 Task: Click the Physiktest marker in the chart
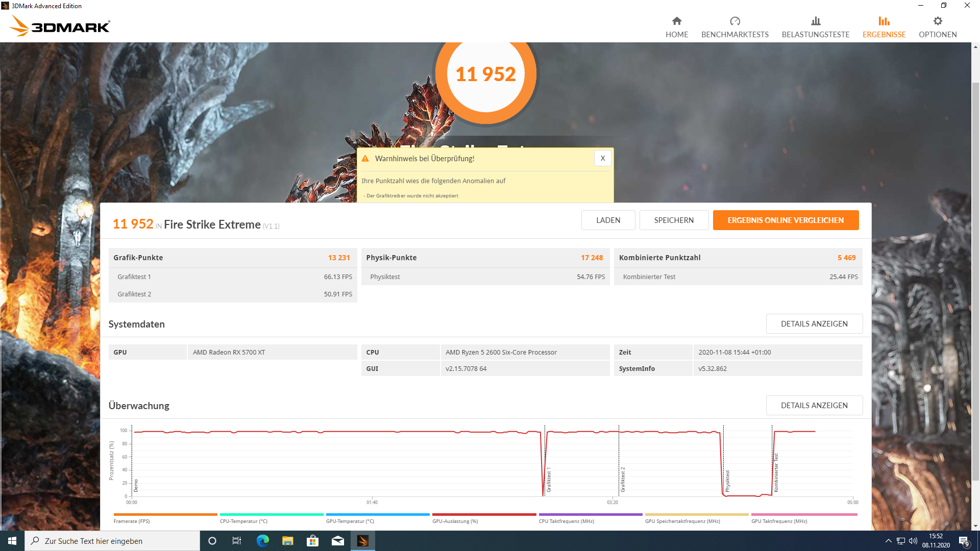coord(727,481)
